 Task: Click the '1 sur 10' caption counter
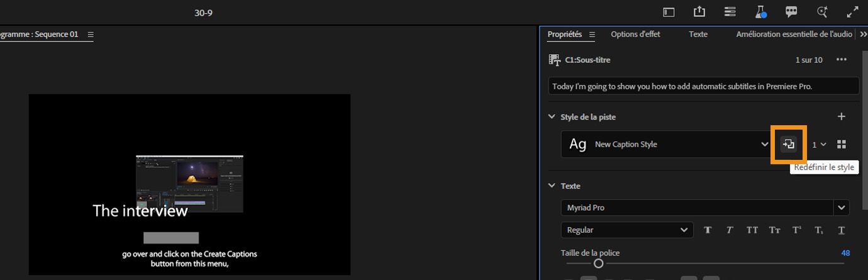809,60
